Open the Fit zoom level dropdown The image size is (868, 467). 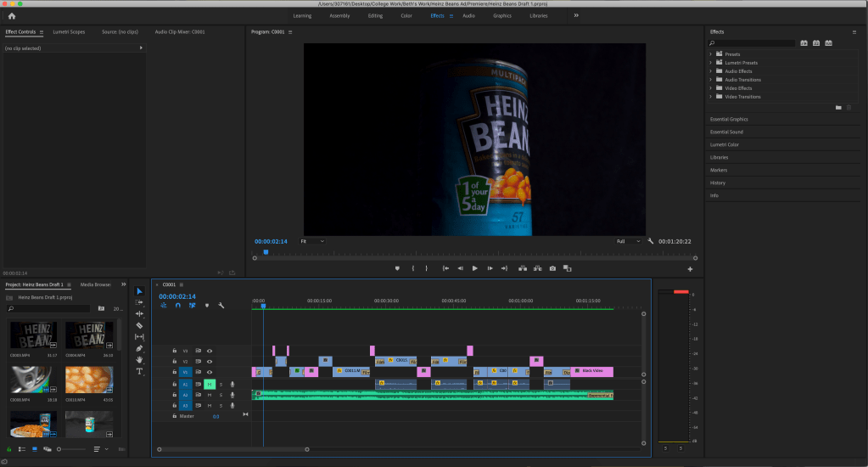point(311,241)
